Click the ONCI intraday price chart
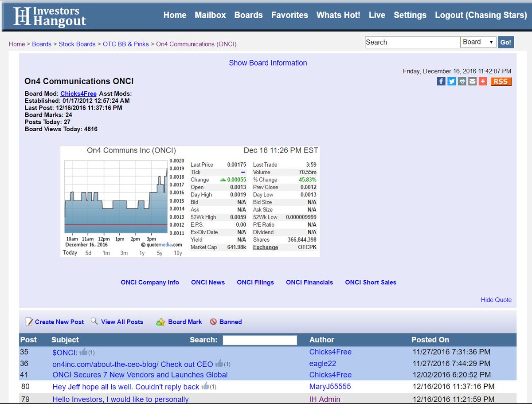Image resolution: width=532 pixels, height=404 pixels. click(116, 197)
